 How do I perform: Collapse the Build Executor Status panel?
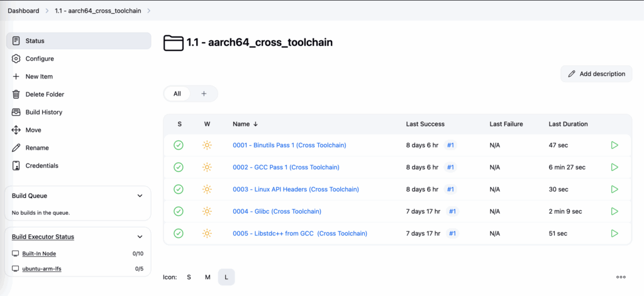click(x=140, y=237)
